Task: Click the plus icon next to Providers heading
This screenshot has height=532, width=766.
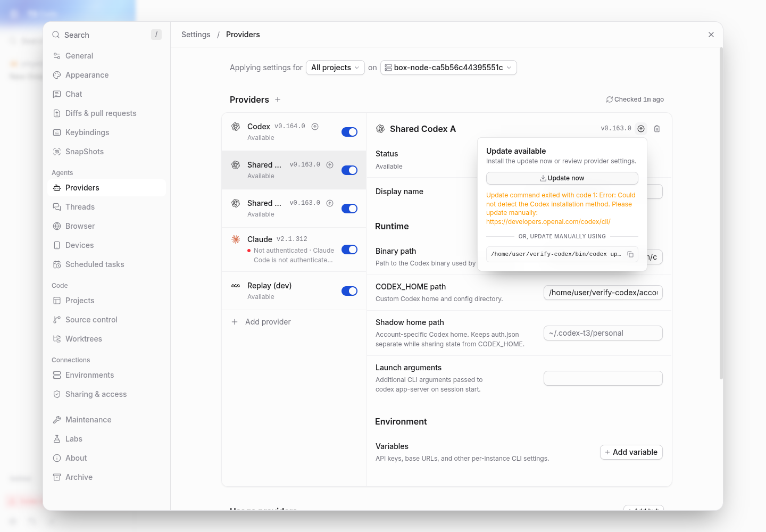Action: click(278, 99)
